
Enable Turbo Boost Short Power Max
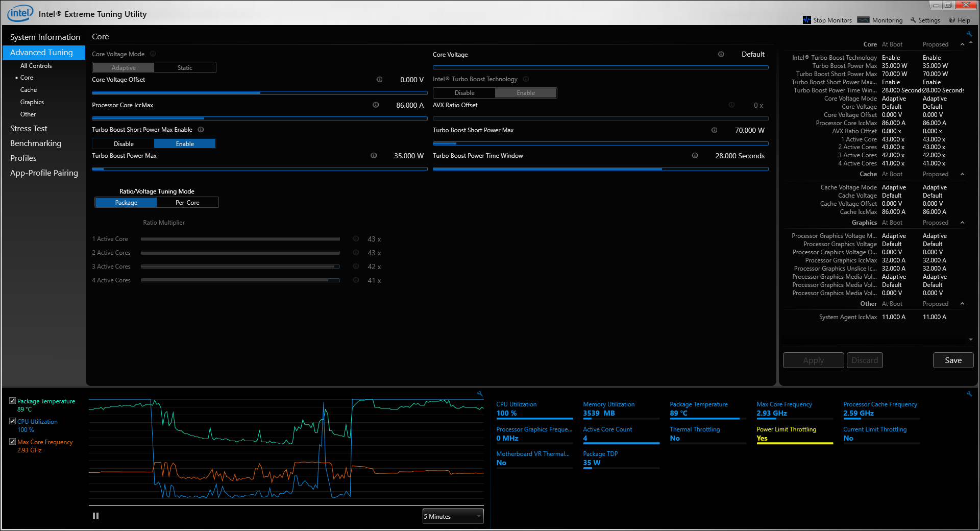click(x=185, y=143)
